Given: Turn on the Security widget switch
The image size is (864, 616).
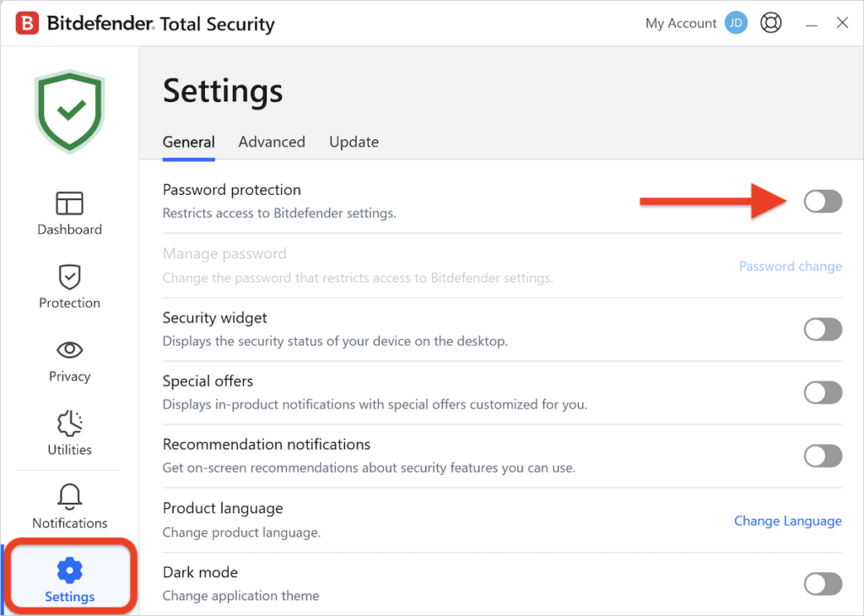Looking at the screenshot, I should pyautogui.click(x=823, y=329).
